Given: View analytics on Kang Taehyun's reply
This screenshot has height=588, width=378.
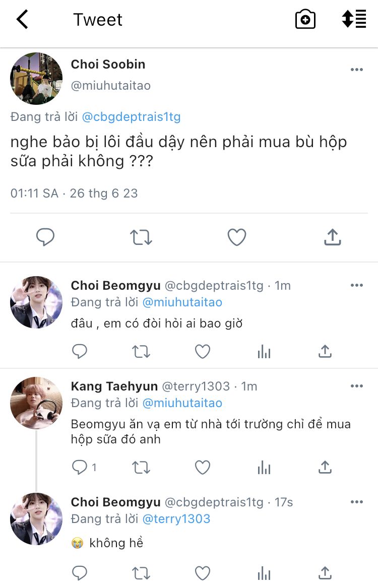Looking at the screenshot, I should click(264, 468).
